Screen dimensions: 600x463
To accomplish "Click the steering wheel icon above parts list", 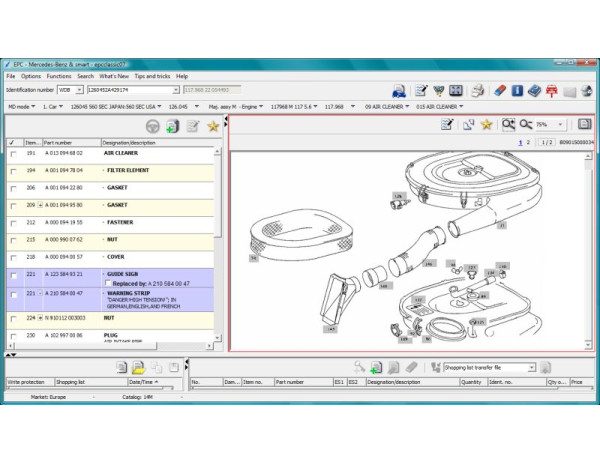I will (153, 126).
